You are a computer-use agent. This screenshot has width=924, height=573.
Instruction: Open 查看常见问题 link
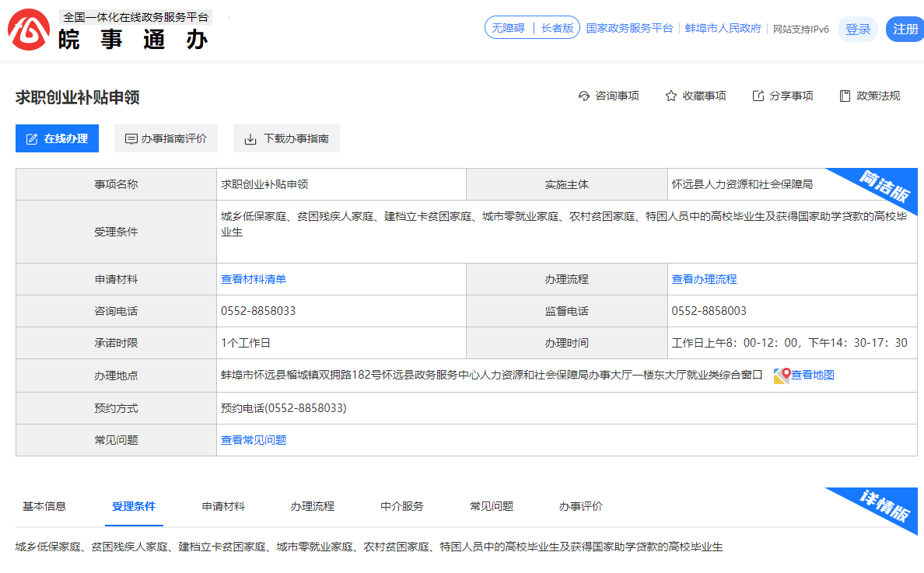coord(254,440)
